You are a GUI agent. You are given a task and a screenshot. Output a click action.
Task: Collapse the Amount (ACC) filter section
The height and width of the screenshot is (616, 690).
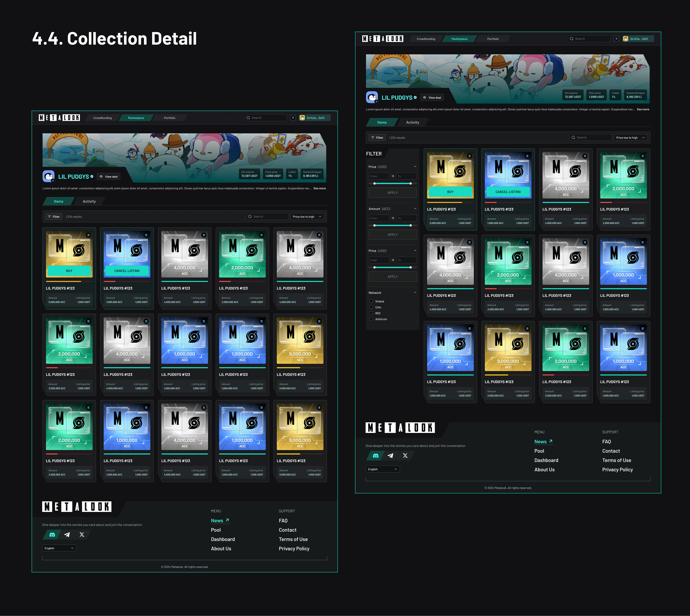[415, 209]
